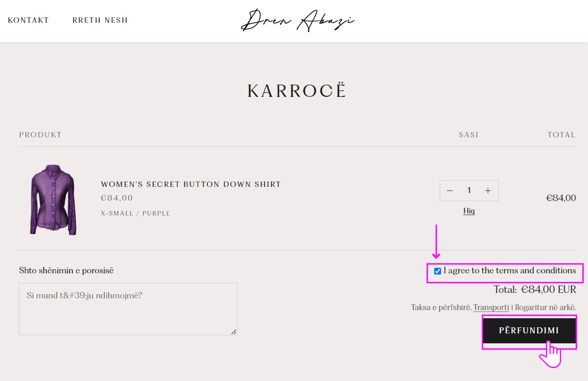Image resolution: width=588 pixels, height=381 pixels.
Task: Go to the RRETH NESH page
Action: [x=100, y=20]
